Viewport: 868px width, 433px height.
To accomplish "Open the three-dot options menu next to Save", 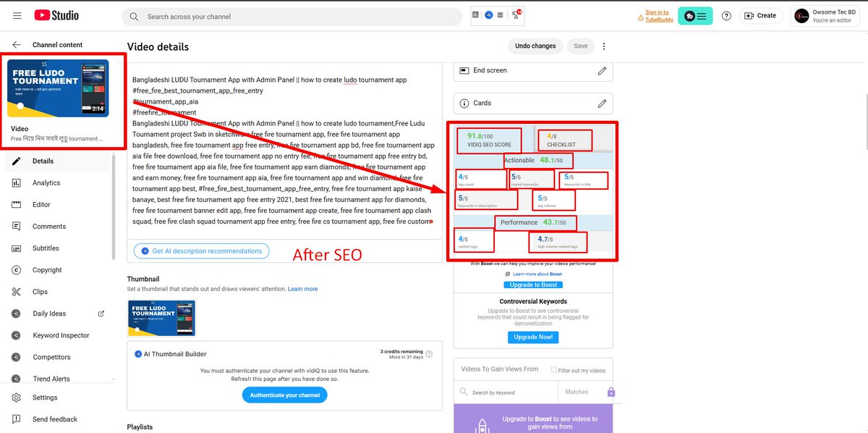I will [604, 46].
